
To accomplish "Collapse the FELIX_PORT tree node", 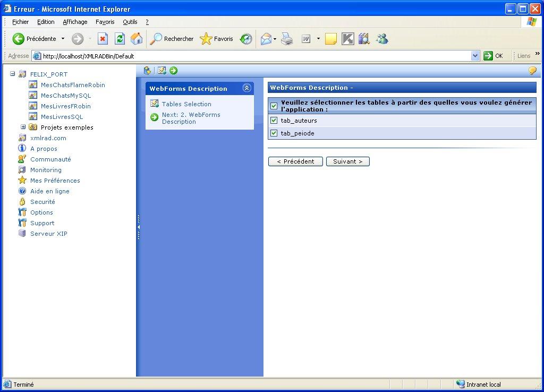I will click(x=13, y=74).
